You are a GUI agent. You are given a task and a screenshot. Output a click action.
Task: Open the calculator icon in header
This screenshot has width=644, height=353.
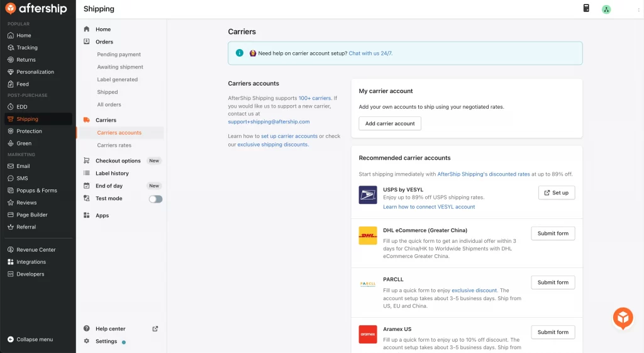(x=586, y=8)
